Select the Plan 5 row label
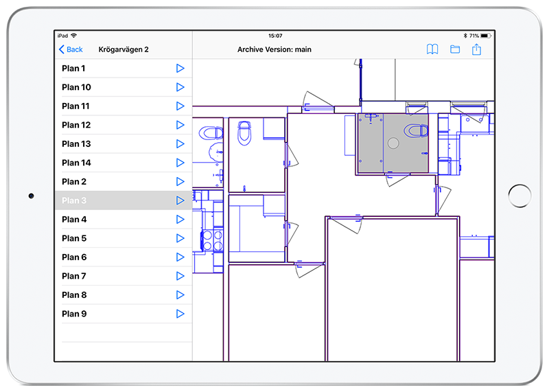This screenshot has width=549, height=392. [x=74, y=238]
